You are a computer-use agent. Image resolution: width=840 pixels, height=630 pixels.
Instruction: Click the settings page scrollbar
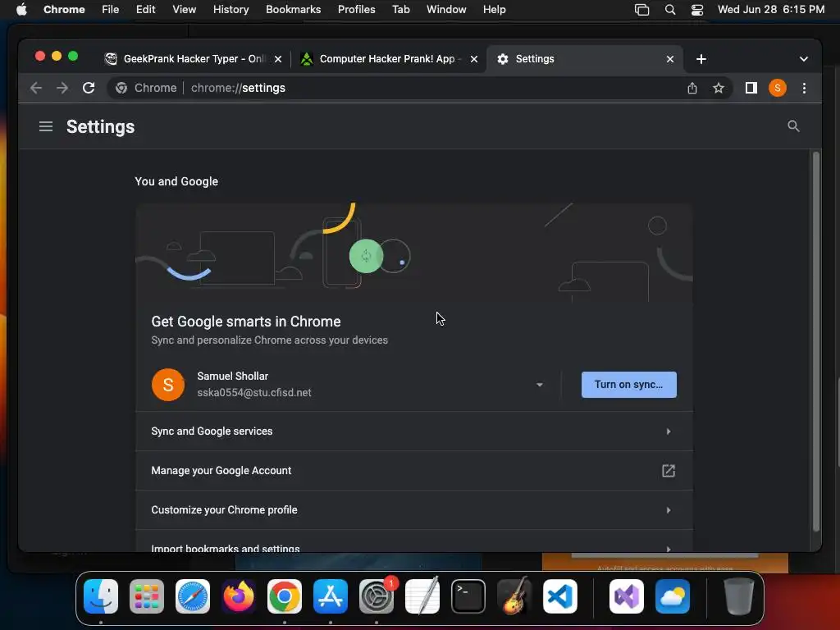816,342
